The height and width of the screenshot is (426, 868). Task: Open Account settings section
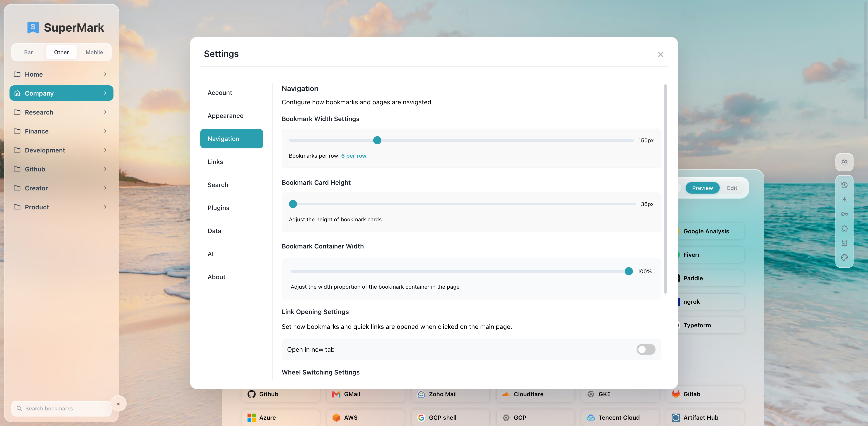coord(231,93)
